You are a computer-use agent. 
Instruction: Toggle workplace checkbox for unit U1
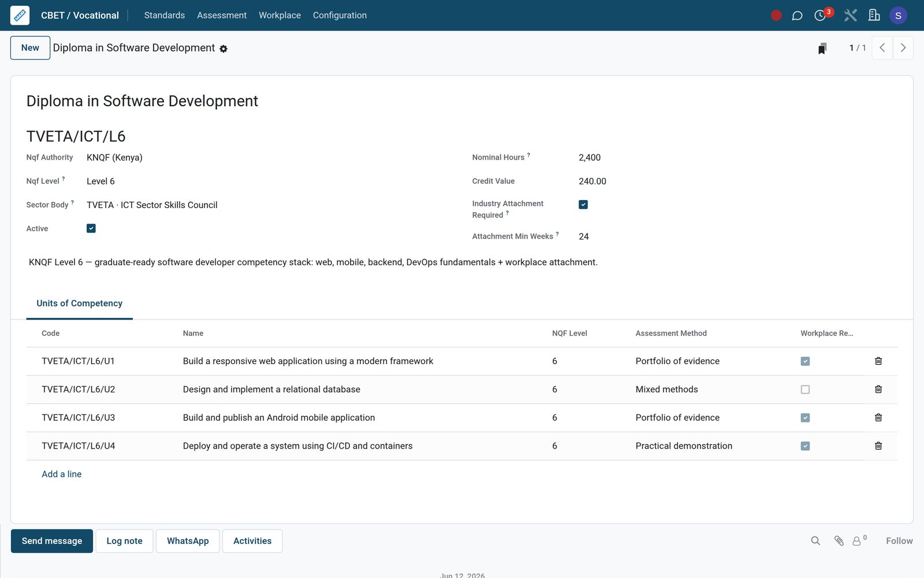805,361
